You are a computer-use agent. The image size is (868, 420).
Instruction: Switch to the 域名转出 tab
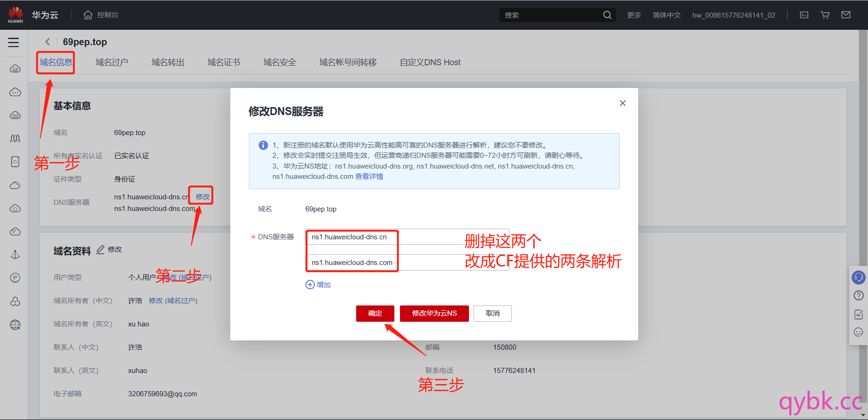click(168, 62)
